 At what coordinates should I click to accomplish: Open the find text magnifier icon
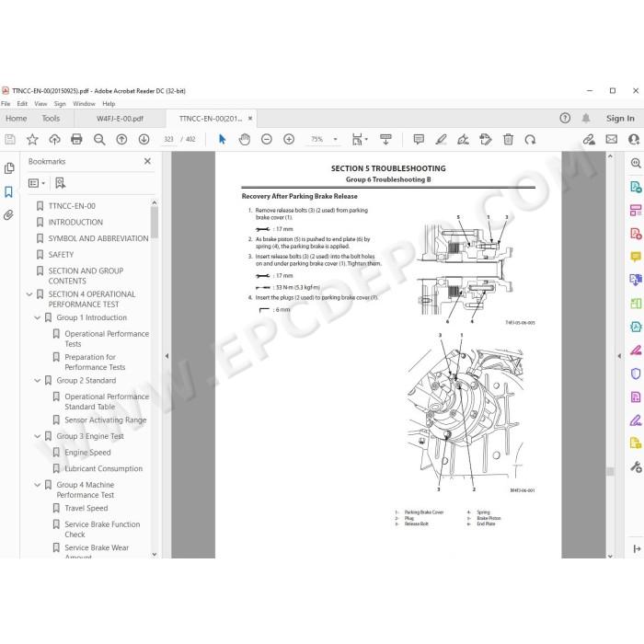tap(99, 140)
